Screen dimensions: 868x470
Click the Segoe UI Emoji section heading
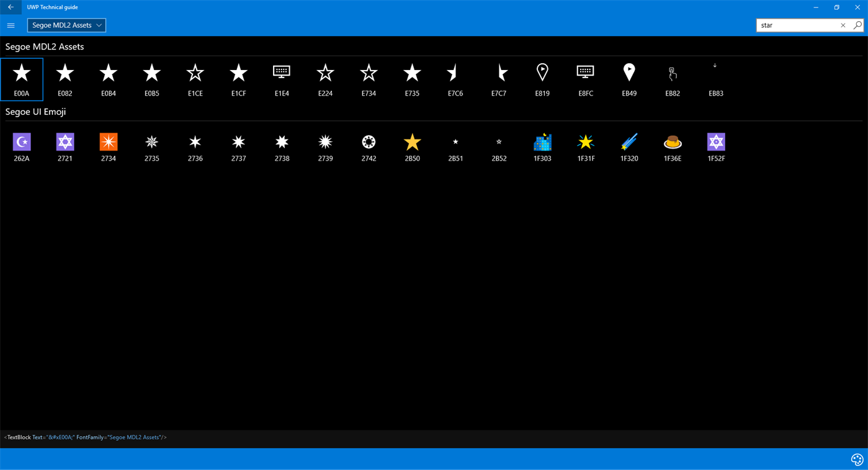pyautogui.click(x=36, y=112)
